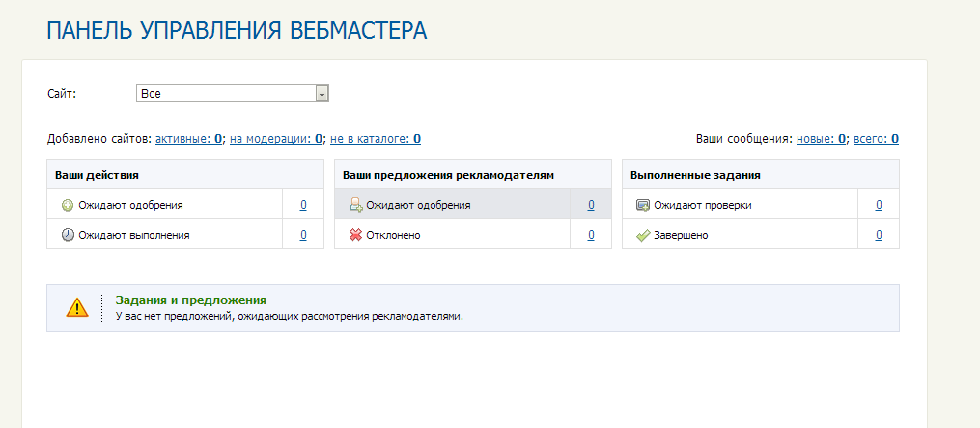Select the Сайт combo box showing Все
Viewport: 980px width, 428px height.
point(233,94)
